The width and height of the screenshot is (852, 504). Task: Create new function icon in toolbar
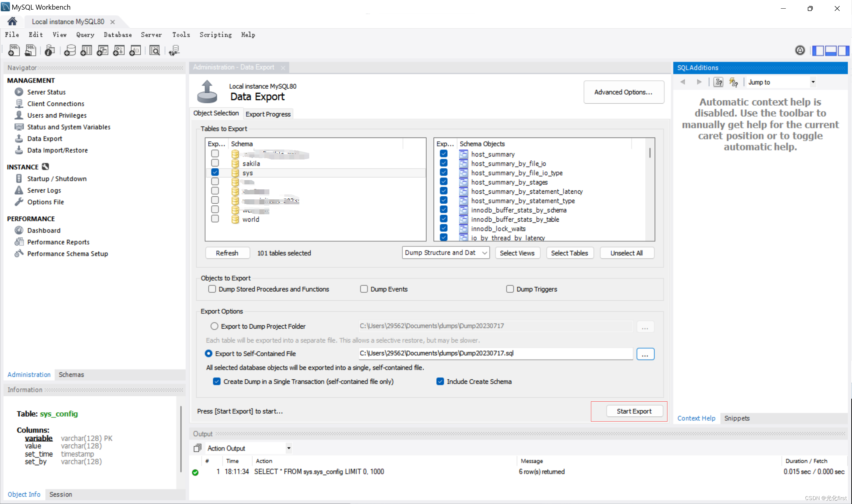click(135, 50)
